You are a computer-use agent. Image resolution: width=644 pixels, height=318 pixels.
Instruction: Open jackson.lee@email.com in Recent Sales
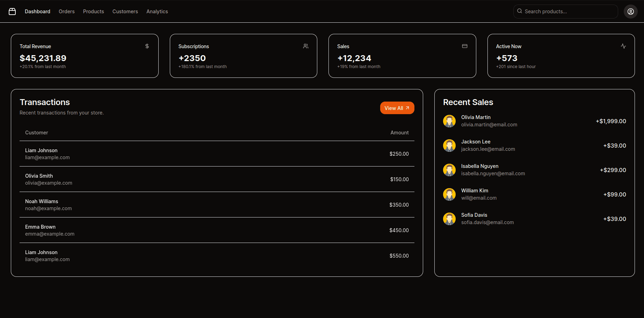pyautogui.click(x=488, y=149)
